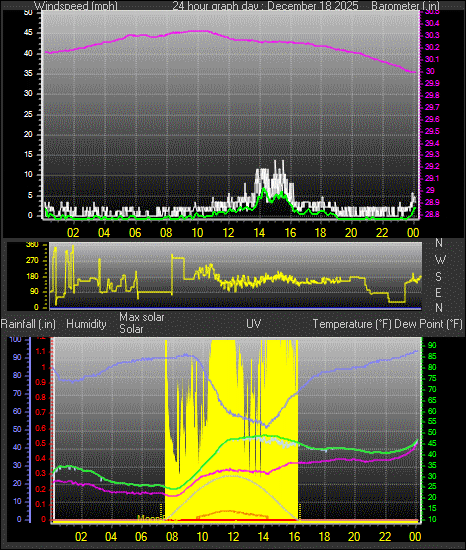This screenshot has width=466, height=550.
Task: Select the 30.4 value on the barometer axis
Action: coord(432,23)
